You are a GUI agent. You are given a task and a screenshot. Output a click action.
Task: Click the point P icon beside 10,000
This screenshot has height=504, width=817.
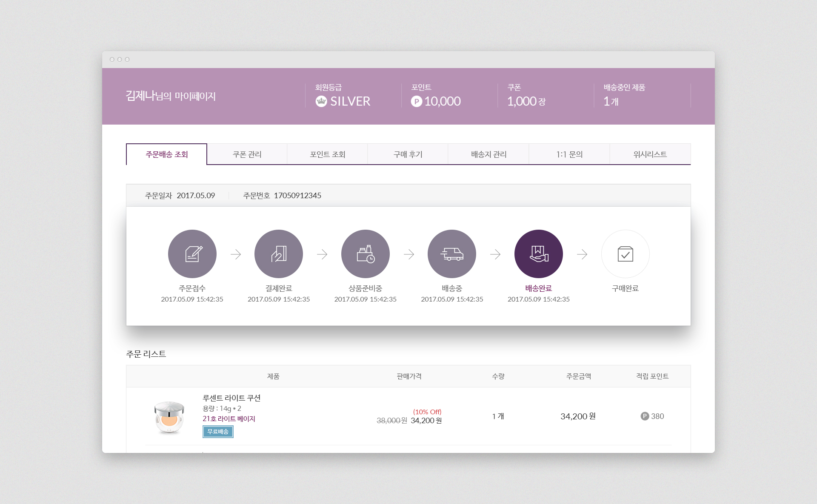click(x=416, y=101)
